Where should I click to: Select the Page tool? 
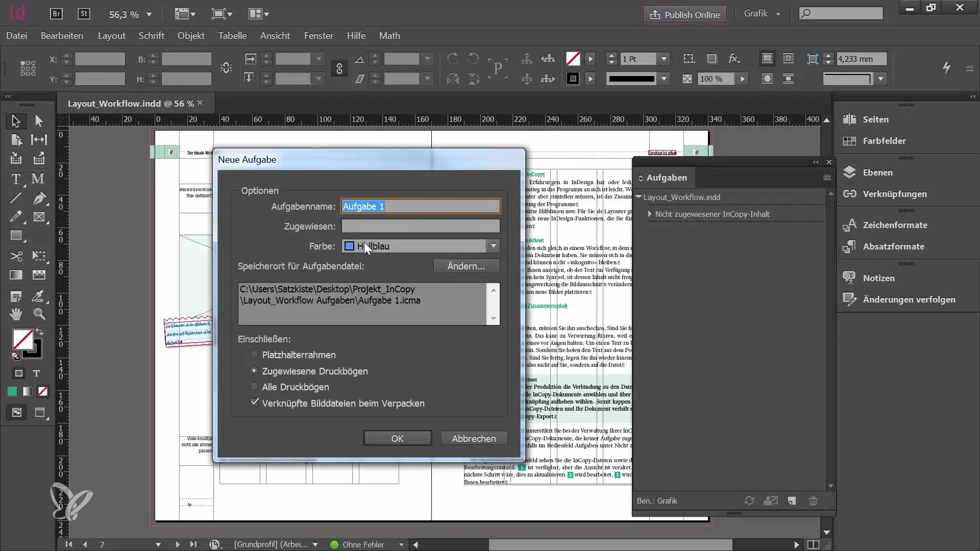16,140
